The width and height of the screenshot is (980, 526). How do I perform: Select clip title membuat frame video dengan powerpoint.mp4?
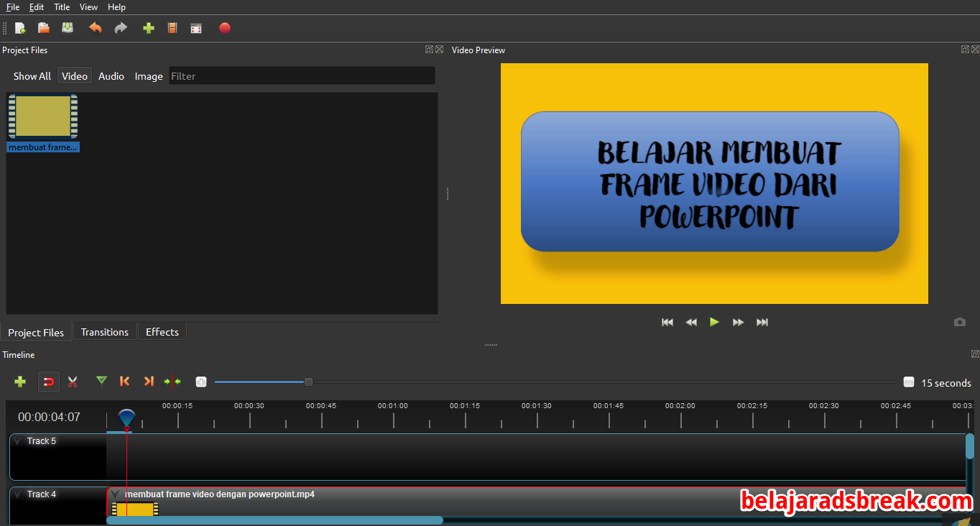[x=220, y=494]
